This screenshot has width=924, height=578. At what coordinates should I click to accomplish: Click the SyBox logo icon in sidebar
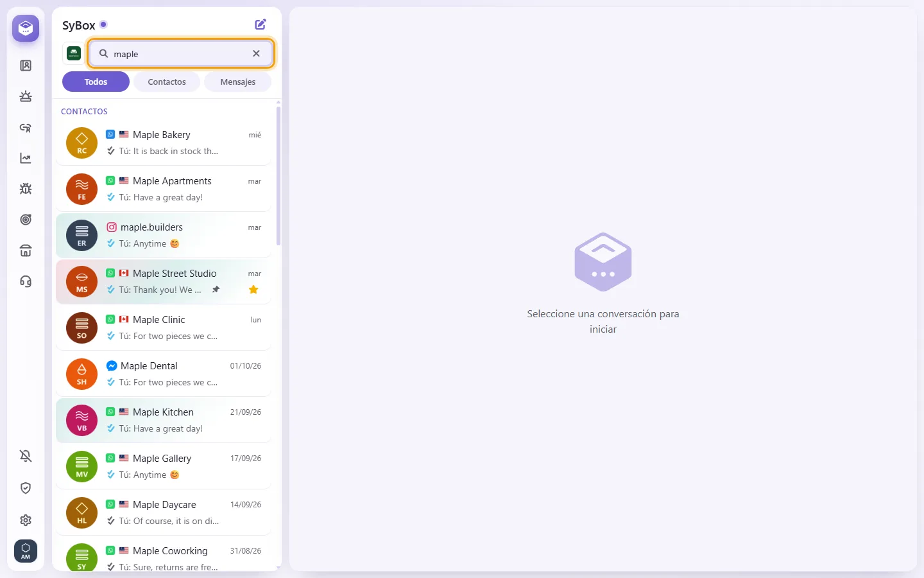pyautogui.click(x=26, y=28)
